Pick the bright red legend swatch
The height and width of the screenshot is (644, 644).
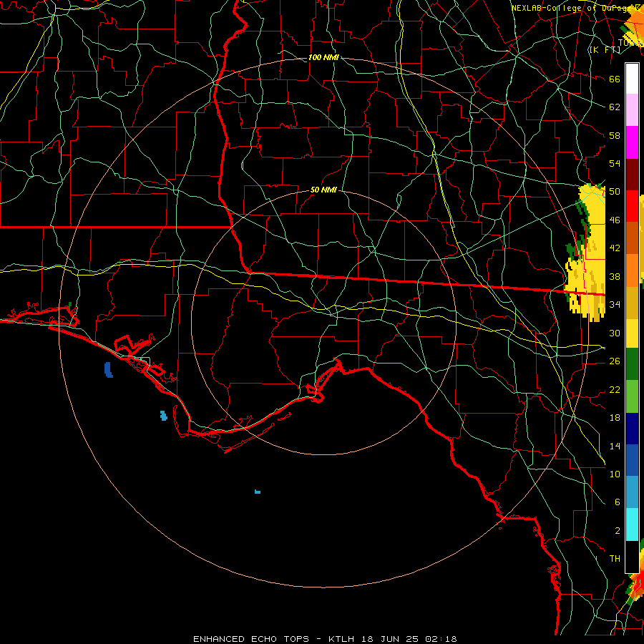tap(632, 206)
